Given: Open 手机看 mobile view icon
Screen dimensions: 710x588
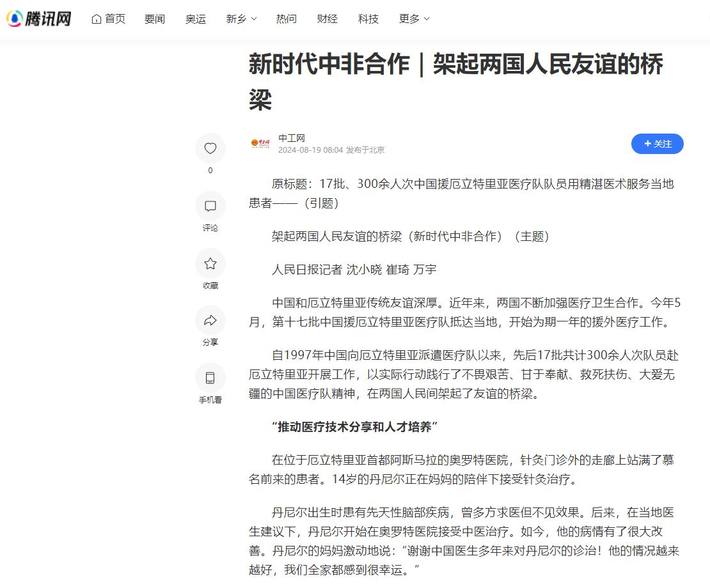Looking at the screenshot, I should 210,378.
